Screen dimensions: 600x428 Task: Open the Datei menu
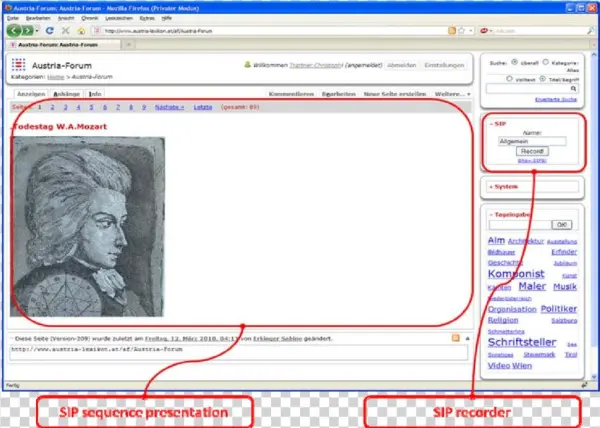coord(13,18)
